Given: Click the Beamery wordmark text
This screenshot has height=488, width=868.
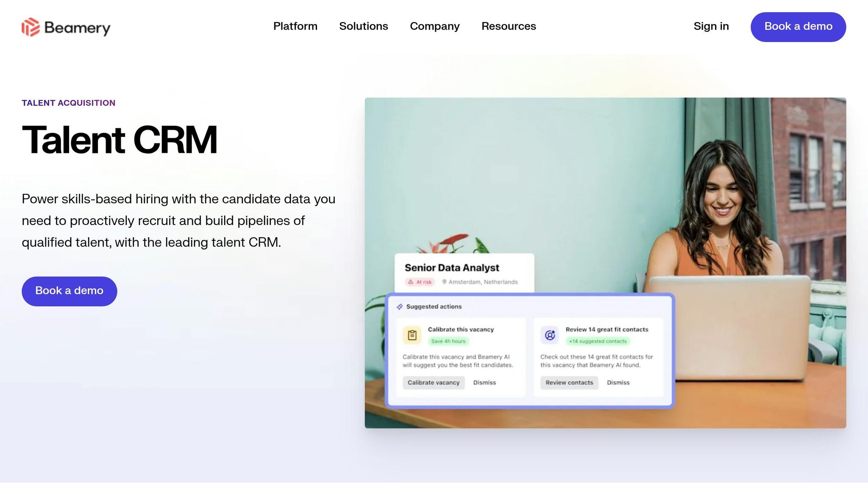Looking at the screenshot, I should tap(77, 28).
